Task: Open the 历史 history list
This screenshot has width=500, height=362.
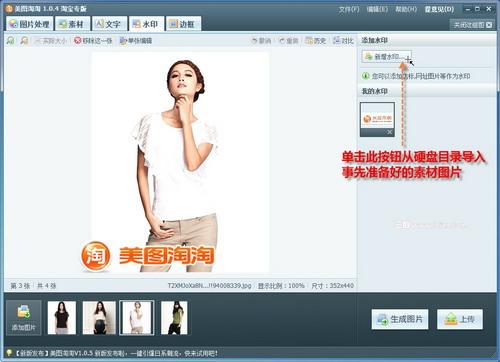Action: tap(316, 41)
